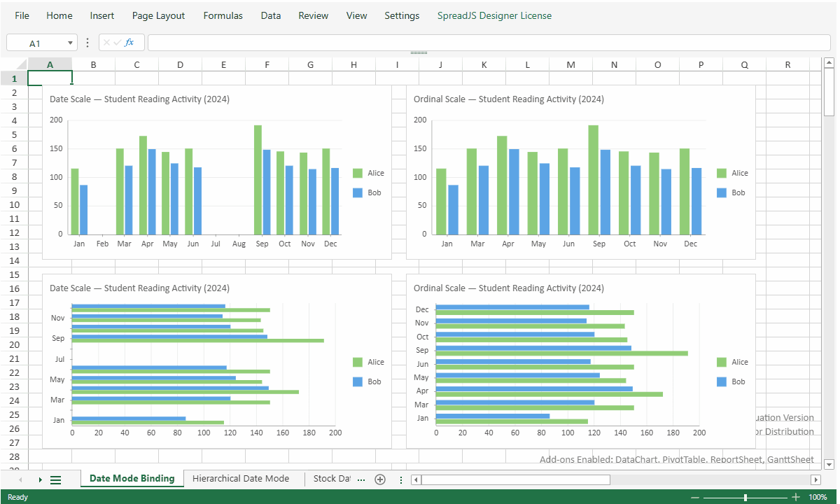
Task: Open the Insert tab
Action: [x=102, y=15]
